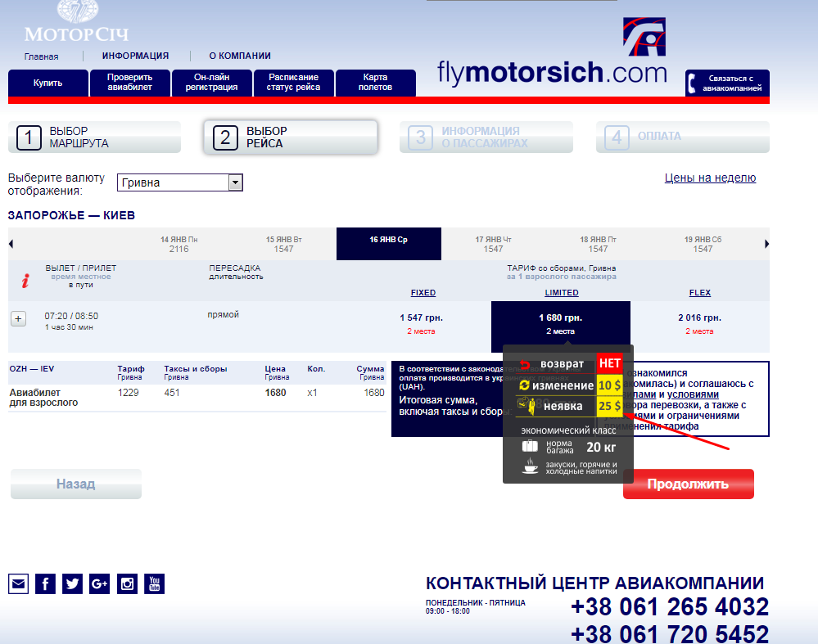
Task: Open the YouTube social icon
Action: (155, 583)
